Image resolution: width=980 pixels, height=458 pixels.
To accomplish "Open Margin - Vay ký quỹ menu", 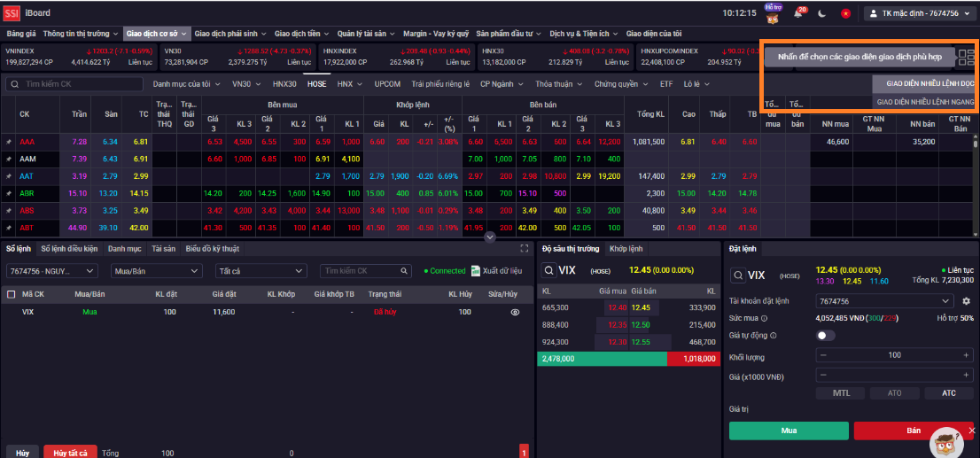I will pyautogui.click(x=436, y=34).
